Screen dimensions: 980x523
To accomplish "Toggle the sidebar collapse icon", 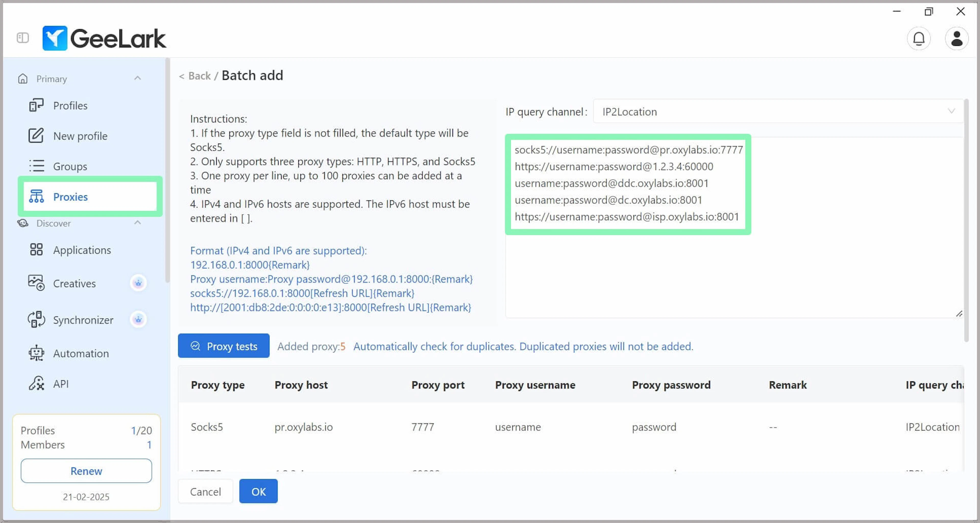I will 23,38.
